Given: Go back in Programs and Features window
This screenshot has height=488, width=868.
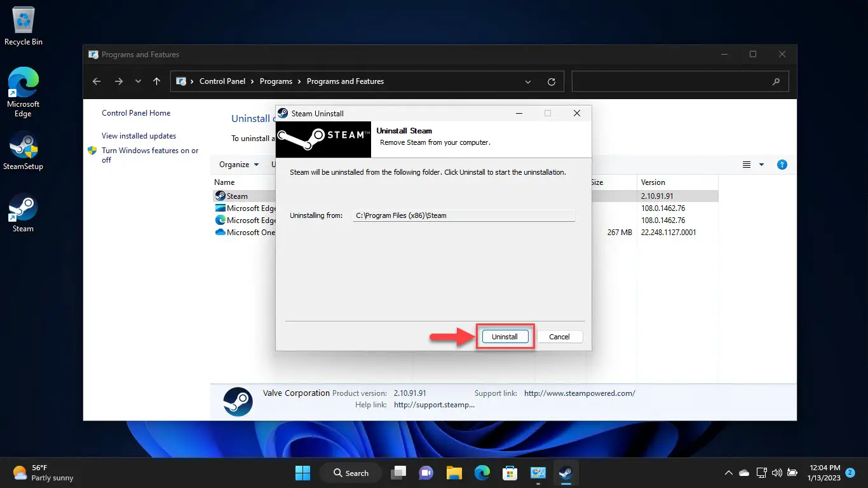Looking at the screenshot, I should [97, 81].
